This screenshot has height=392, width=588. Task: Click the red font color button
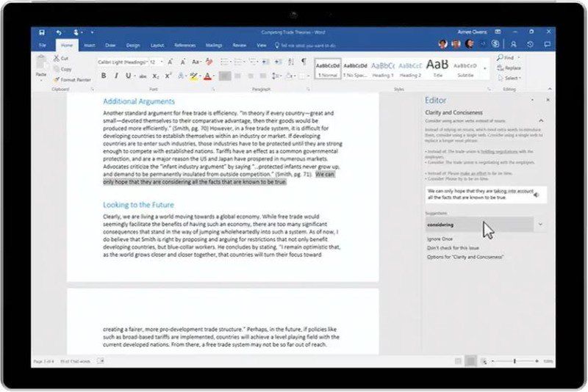point(207,76)
